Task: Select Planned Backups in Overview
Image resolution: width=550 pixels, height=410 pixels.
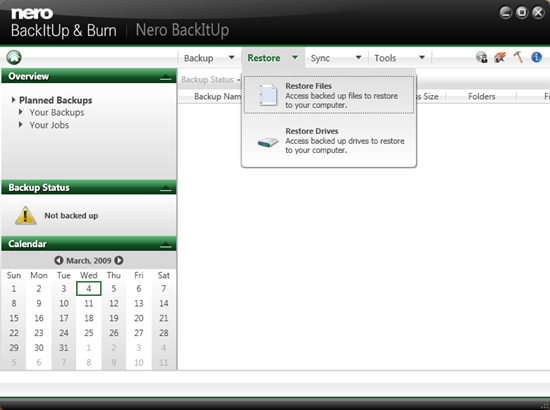Action: 55,100
